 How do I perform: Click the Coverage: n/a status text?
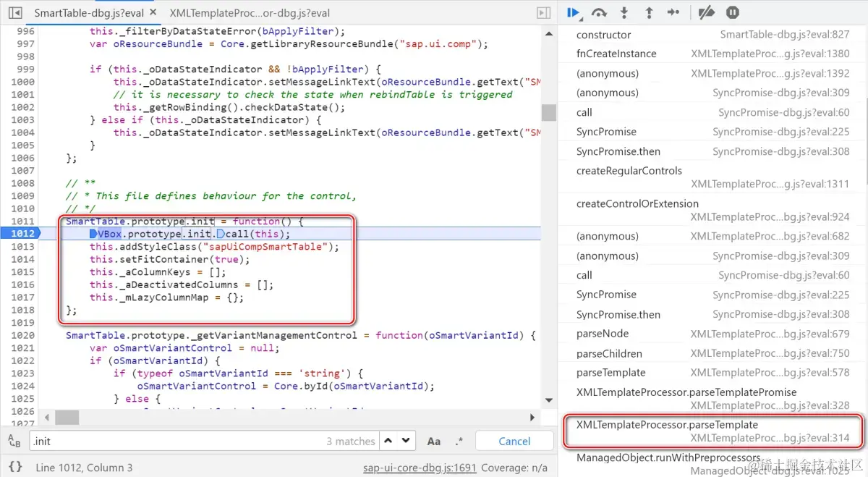(x=514, y=468)
